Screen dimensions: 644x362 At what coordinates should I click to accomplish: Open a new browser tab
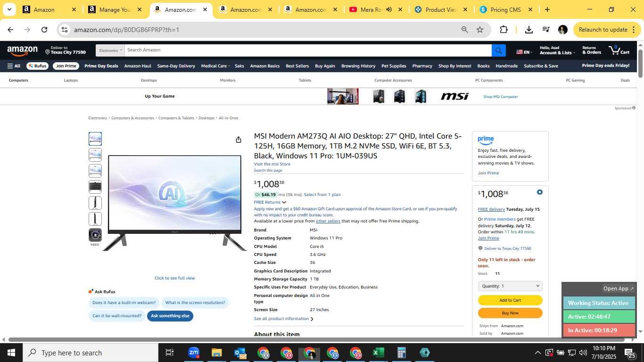[547, 9]
